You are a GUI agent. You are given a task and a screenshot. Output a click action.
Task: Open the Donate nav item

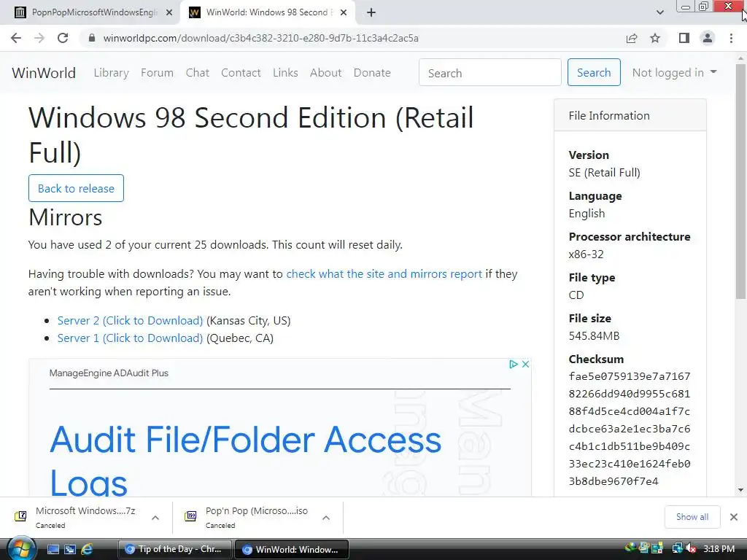372,72
